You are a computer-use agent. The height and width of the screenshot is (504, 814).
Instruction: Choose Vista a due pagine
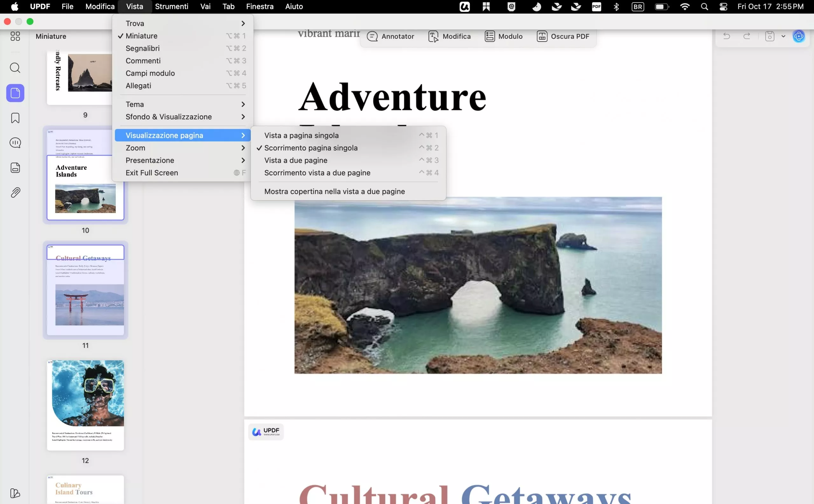296,160
